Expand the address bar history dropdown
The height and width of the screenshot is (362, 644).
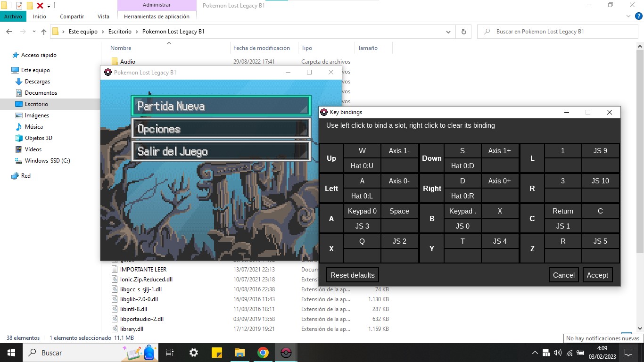tap(448, 32)
